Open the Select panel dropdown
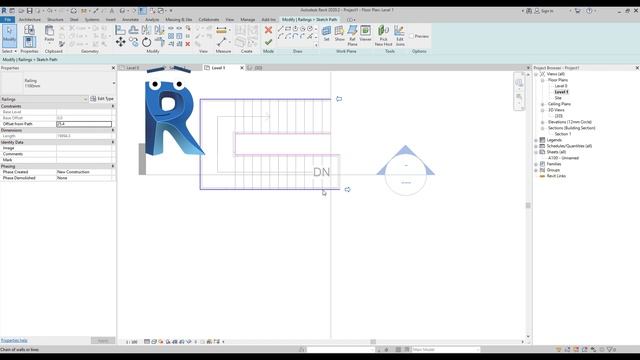Viewport: 640px width, 360px height. (9, 51)
